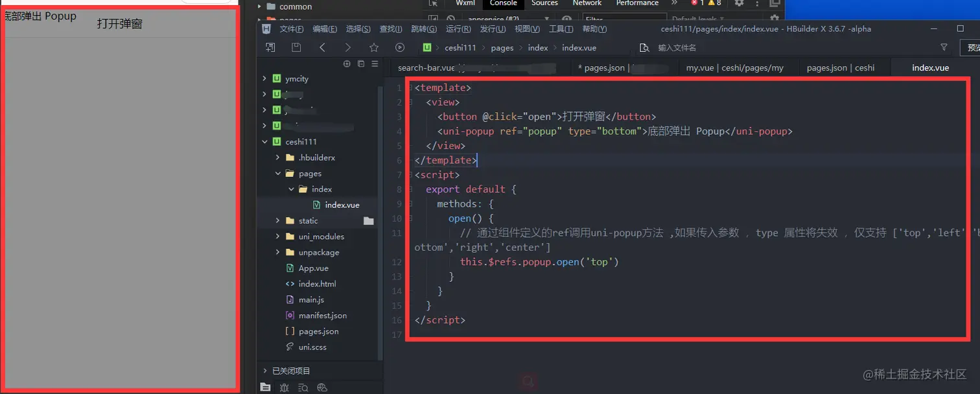Open the 工具(T) menu
The width and height of the screenshot is (980, 394).
tap(561, 29)
